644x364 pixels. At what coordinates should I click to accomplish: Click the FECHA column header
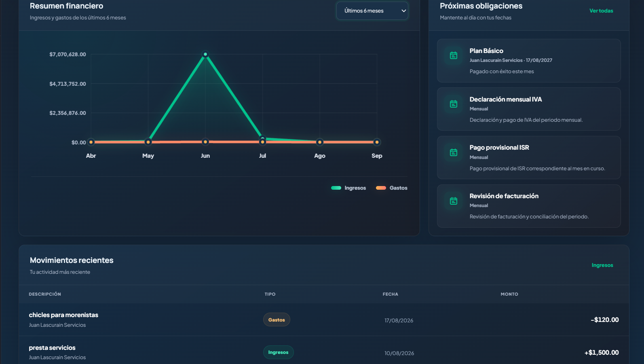391,294
